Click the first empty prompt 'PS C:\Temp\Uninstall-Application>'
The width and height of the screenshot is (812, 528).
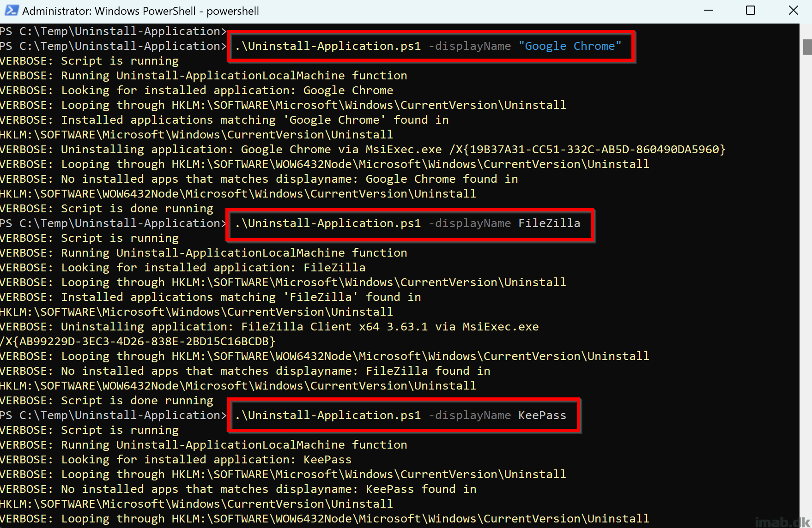114,31
